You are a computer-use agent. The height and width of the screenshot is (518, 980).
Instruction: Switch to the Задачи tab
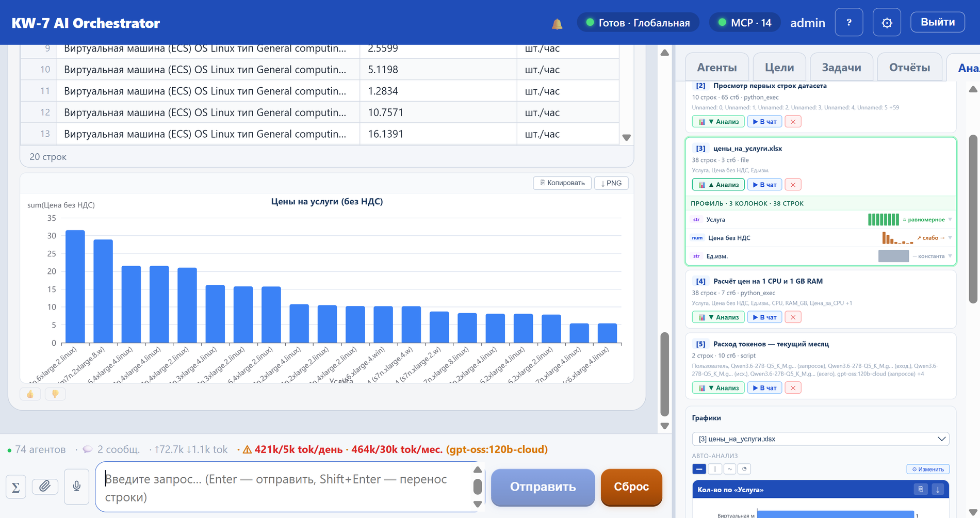pos(841,68)
